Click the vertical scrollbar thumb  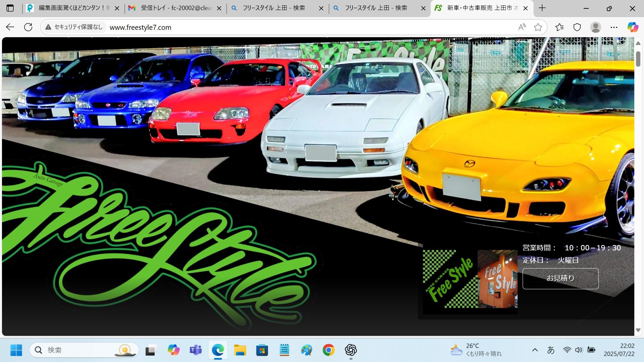[x=638, y=59]
